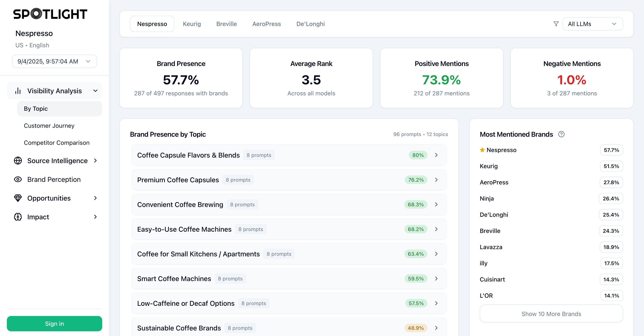This screenshot has width=644, height=336.
Task: Open the Customer Journey view
Action: 49,125
